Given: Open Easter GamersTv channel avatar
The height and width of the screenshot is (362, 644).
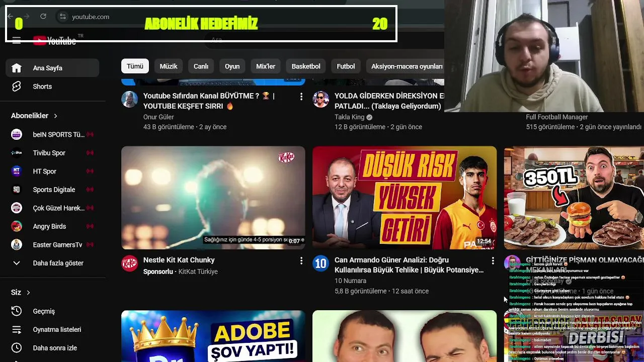Looking at the screenshot, I should click(x=17, y=244).
